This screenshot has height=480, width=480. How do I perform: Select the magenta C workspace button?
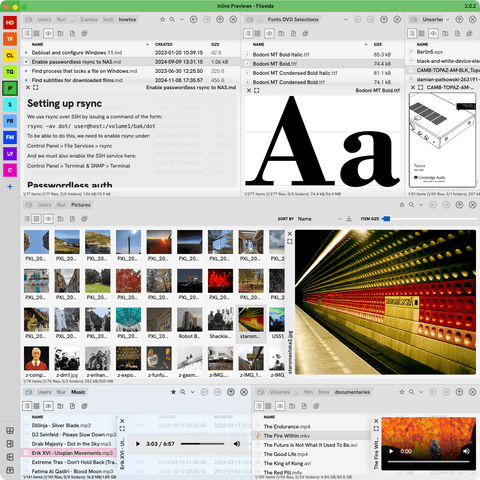10,170
